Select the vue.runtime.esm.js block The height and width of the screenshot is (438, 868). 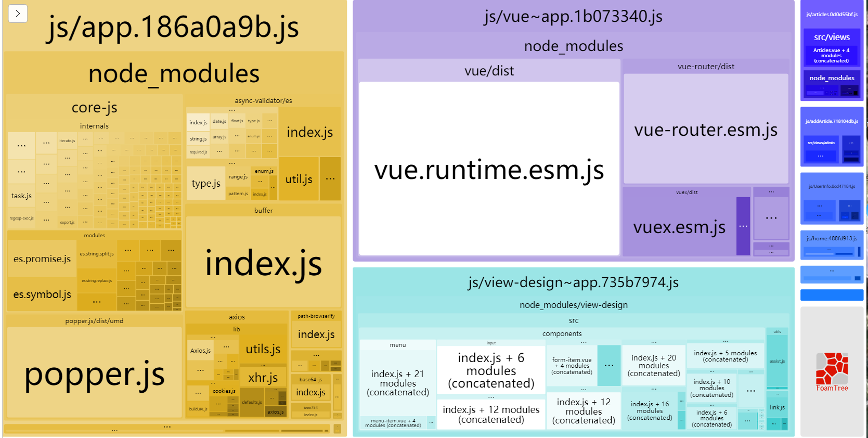tap(489, 169)
